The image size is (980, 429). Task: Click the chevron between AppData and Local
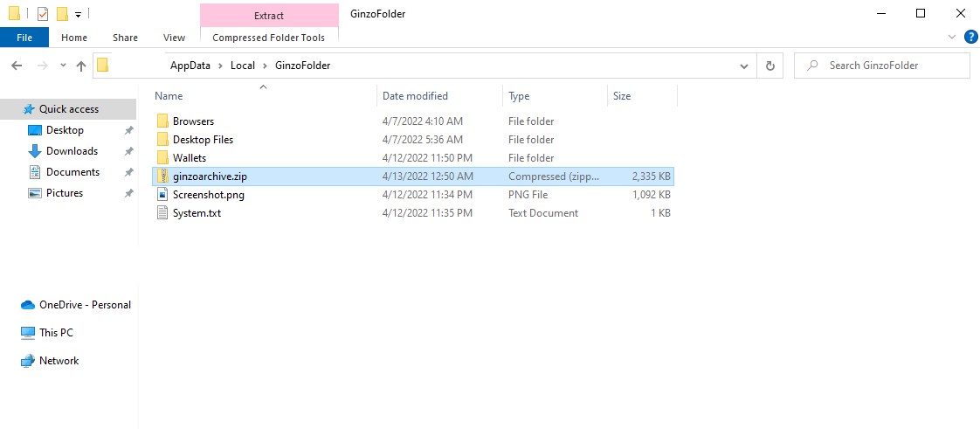click(221, 66)
